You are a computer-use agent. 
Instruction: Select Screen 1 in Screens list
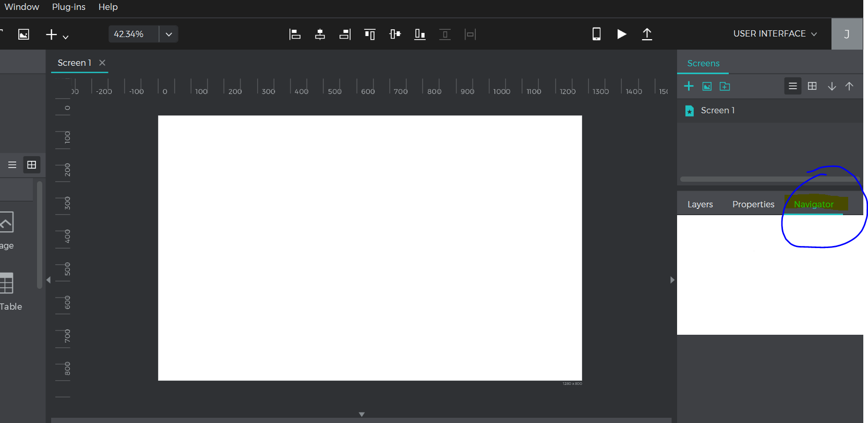(x=717, y=111)
